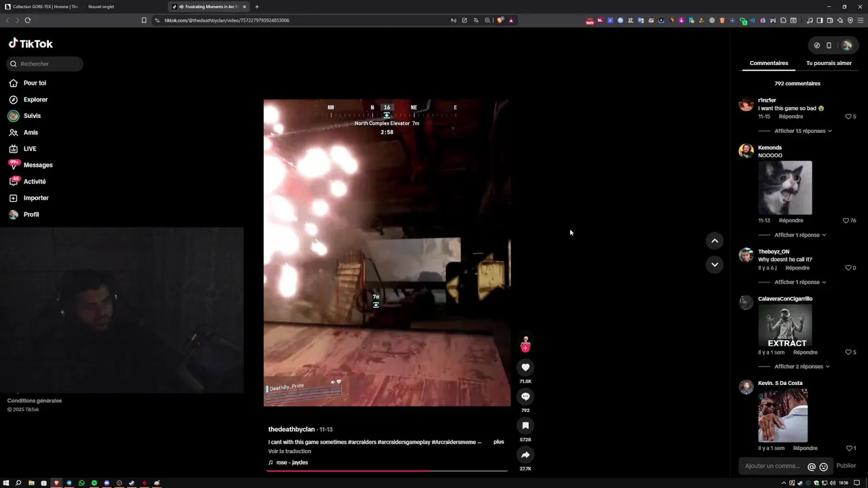868x488 pixels.
Task: Open Kemonds cat image comment
Action: point(785,188)
